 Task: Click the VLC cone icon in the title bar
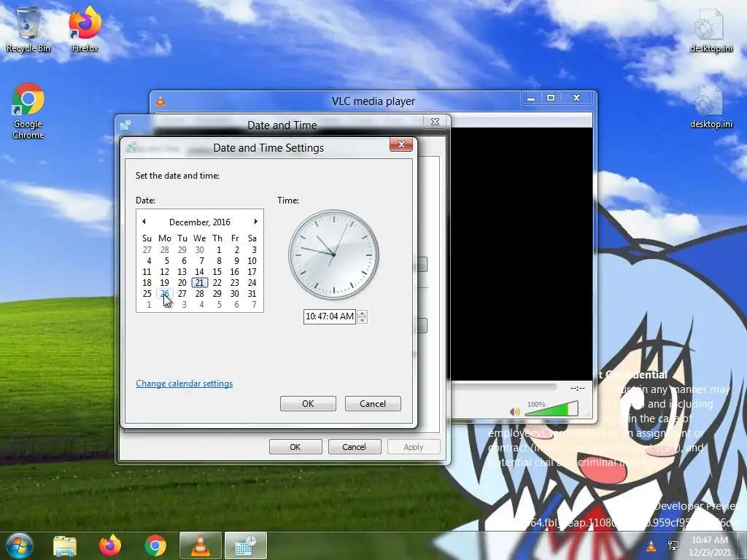click(x=161, y=101)
